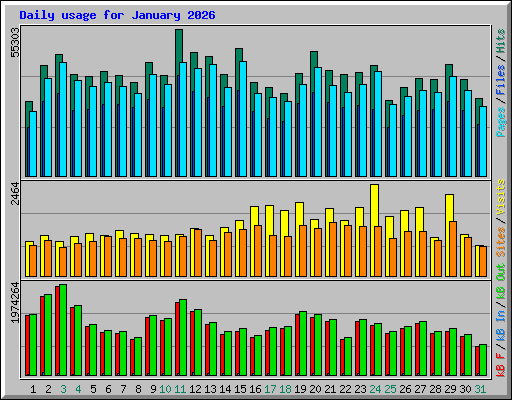Image resolution: width=512 pixels, height=400 pixels.
Task: Click the 2464 visits axis maximum label
Action: coord(15,193)
